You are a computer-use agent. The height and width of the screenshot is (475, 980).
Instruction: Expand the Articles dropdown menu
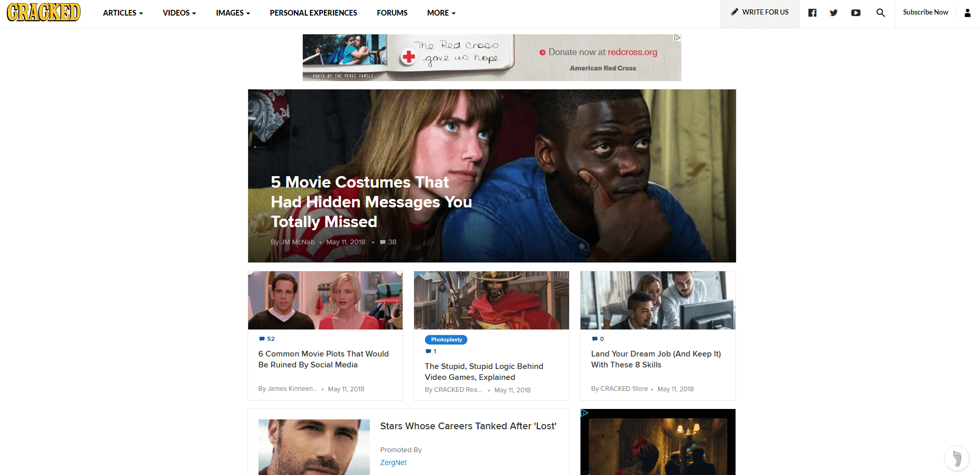pos(123,13)
